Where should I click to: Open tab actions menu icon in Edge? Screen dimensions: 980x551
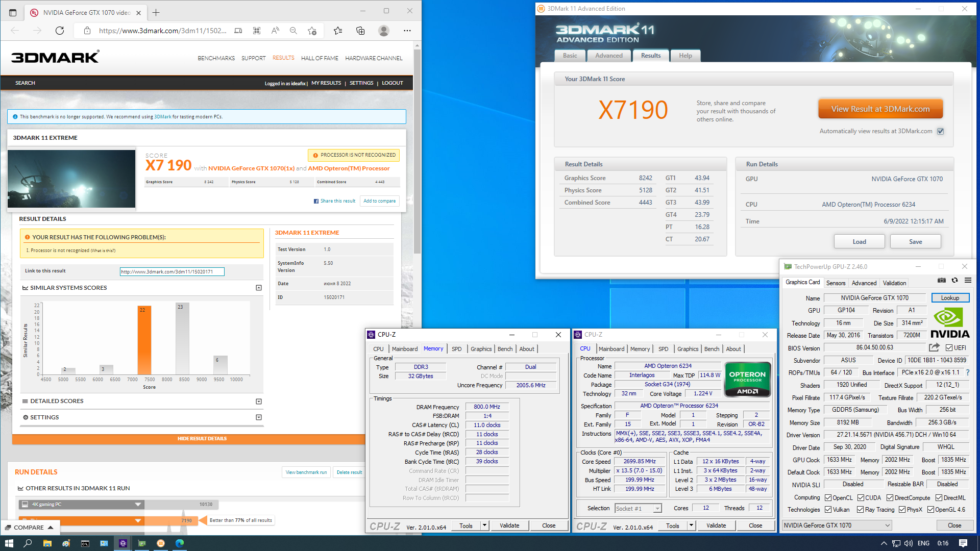(x=13, y=12)
